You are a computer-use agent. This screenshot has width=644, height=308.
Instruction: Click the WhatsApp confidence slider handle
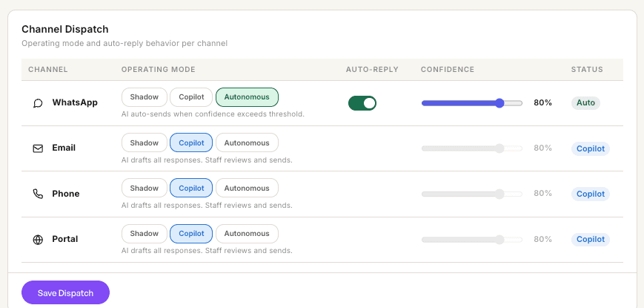499,103
